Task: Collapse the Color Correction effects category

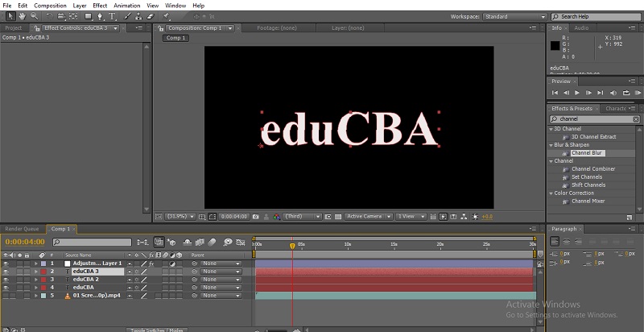Action: 551,193
